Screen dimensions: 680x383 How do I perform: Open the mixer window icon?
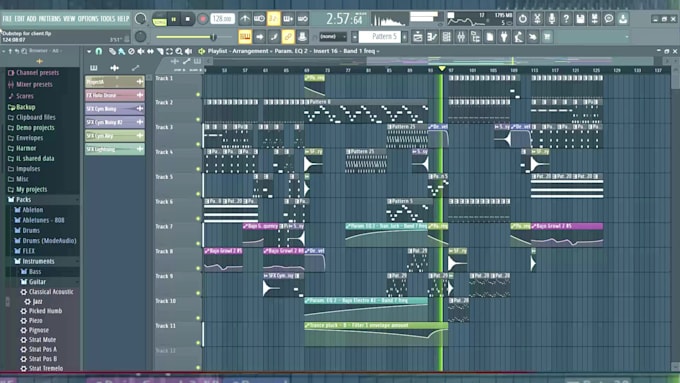[461, 37]
